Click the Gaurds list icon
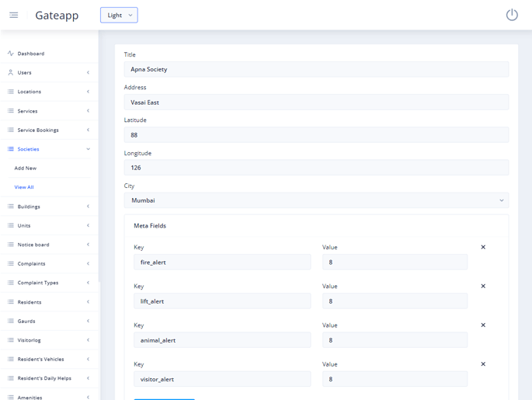 coord(11,321)
